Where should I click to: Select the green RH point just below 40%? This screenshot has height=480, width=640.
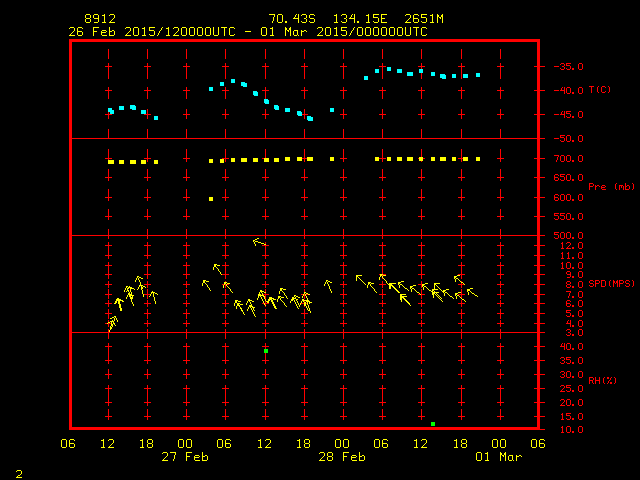266,351
